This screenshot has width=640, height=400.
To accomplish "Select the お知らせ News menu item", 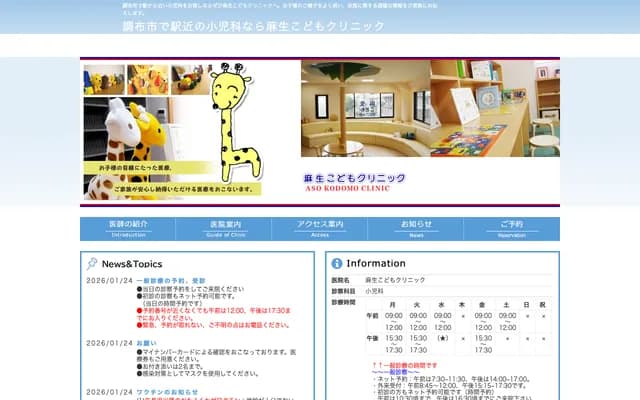I will tap(416, 228).
